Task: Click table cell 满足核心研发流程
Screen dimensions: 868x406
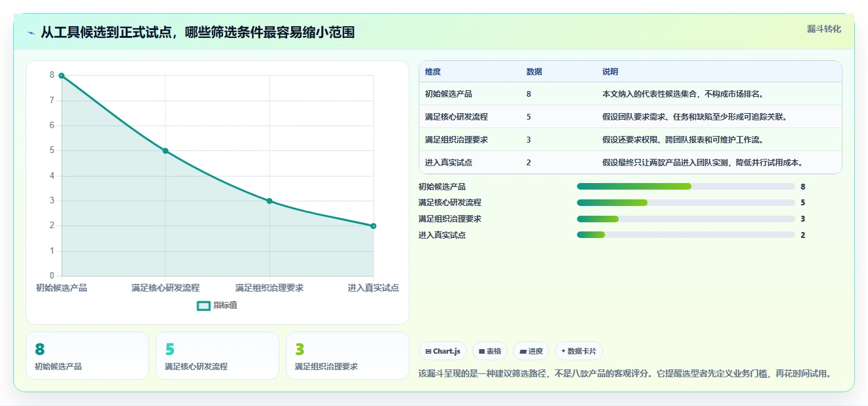Action: (457, 117)
